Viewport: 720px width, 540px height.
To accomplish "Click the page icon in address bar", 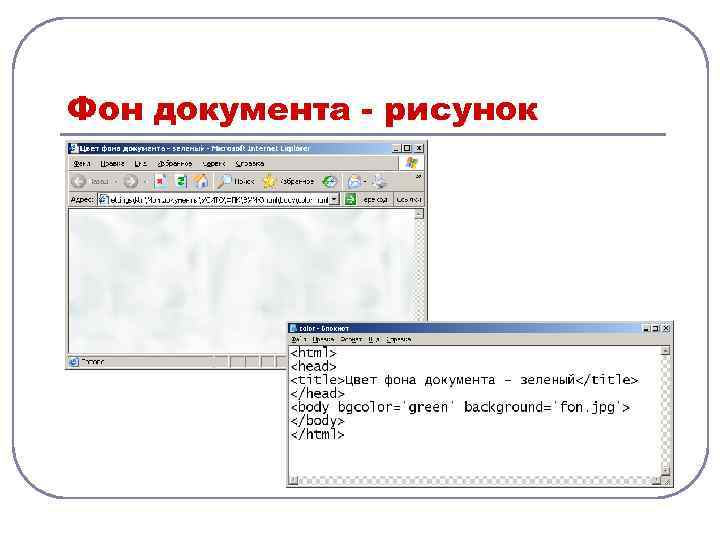I will (x=104, y=200).
